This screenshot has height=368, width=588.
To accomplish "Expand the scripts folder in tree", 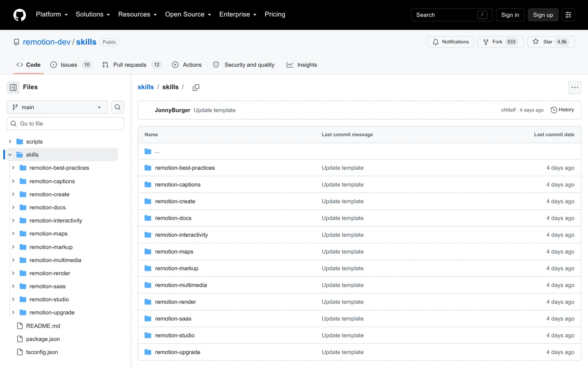I will coord(10,142).
